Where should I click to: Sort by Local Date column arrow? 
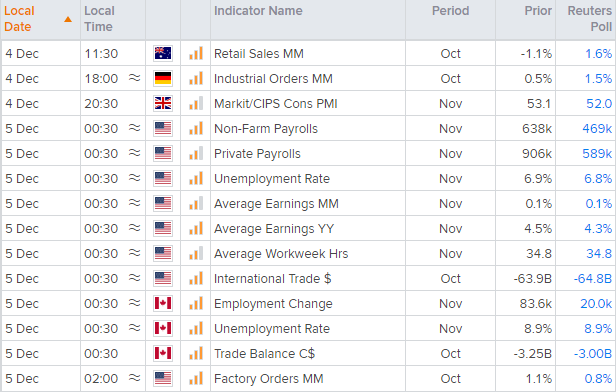(68, 19)
